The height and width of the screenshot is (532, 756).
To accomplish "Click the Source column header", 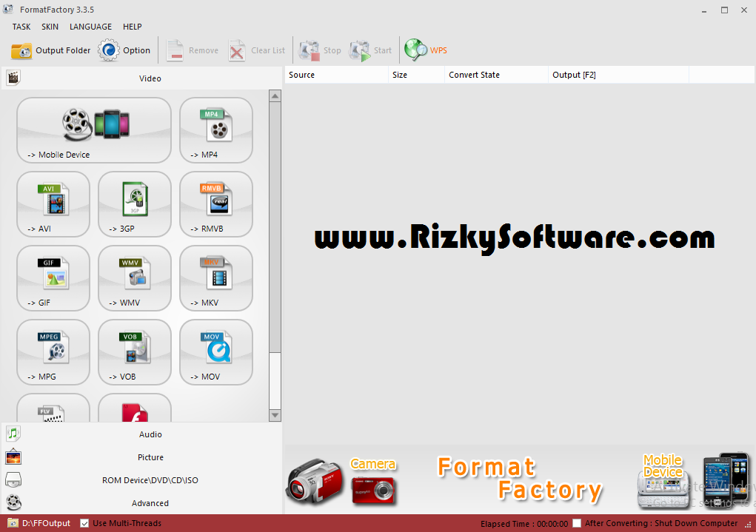I will pyautogui.click(x=337, y=75).
